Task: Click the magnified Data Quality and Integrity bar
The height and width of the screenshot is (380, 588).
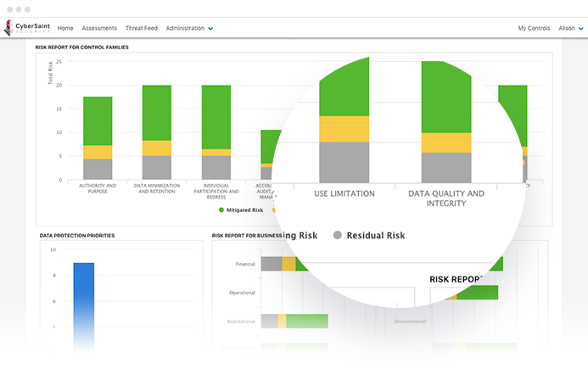Action: 446,122
